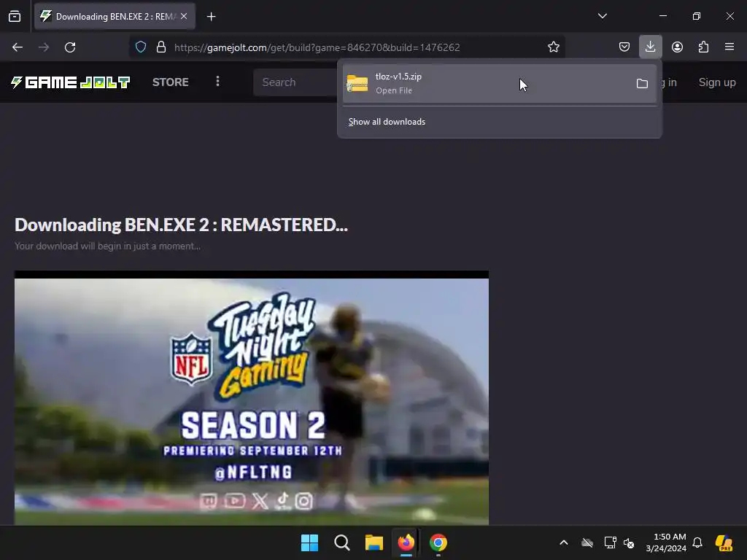Reload the current page

tap(70, 47)
